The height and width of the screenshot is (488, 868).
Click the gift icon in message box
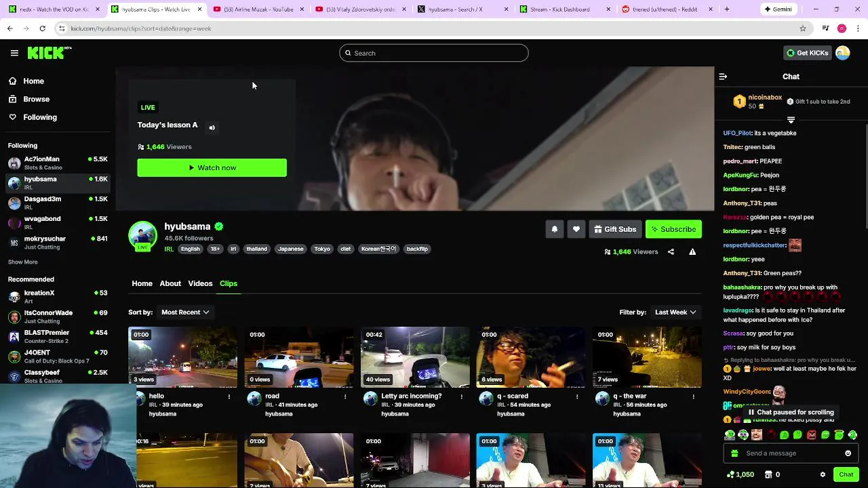(x=734, y=453)
